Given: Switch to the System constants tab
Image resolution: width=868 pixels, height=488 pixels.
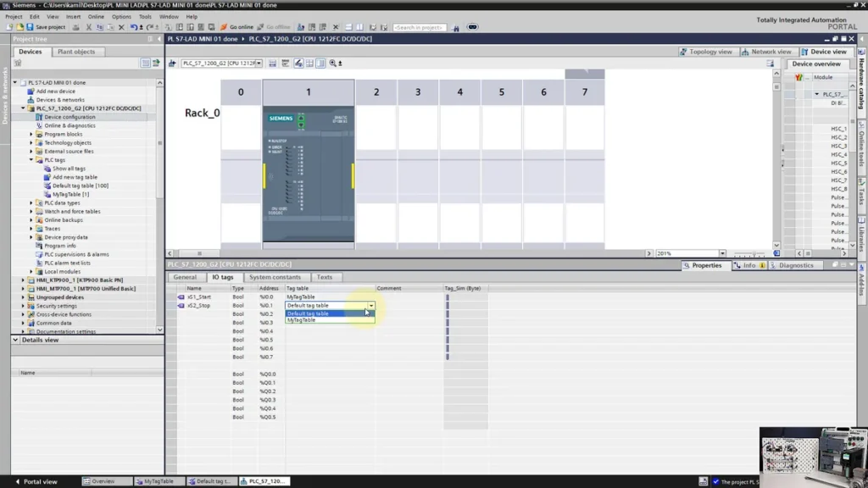Looking at the screenshot, I should (275, 277).
